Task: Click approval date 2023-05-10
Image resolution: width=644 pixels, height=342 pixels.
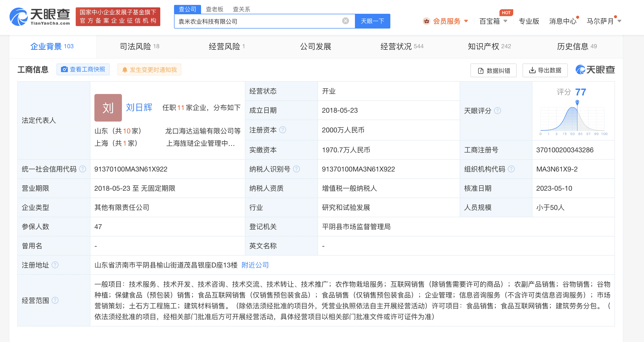Action: (554, 188)
